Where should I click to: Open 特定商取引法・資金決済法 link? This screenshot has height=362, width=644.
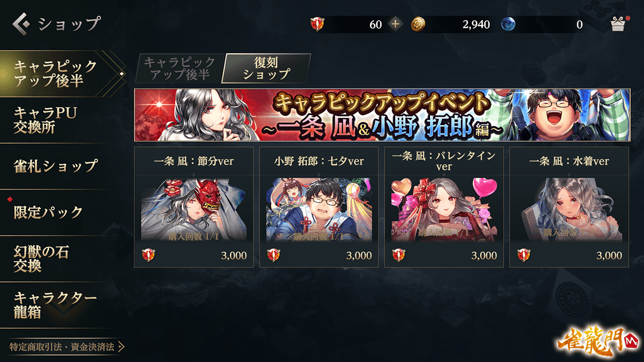coord(66,347)
